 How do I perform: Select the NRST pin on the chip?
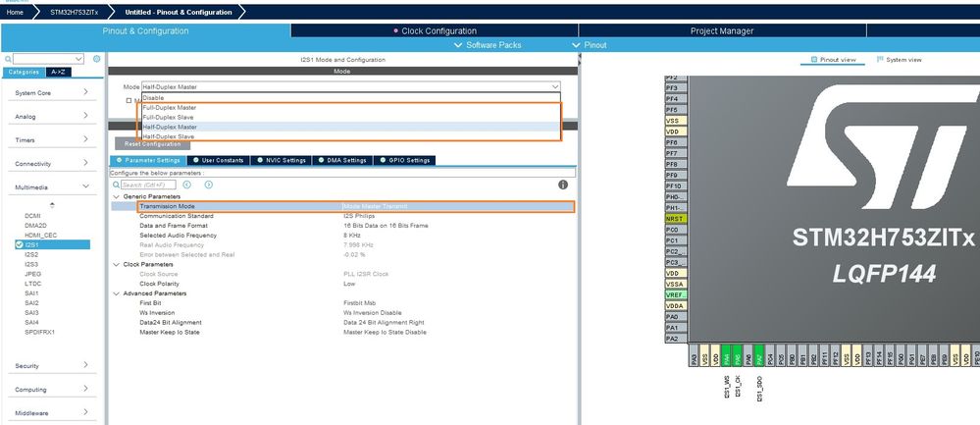pos(676,219)
